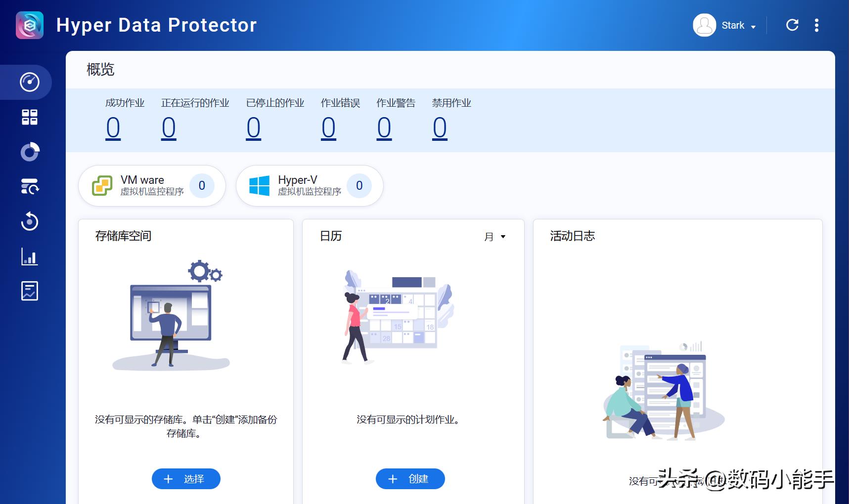Click the VM ware count badge showing 0
This screenshot has height=504, width=849.
[x=202, y=186]
